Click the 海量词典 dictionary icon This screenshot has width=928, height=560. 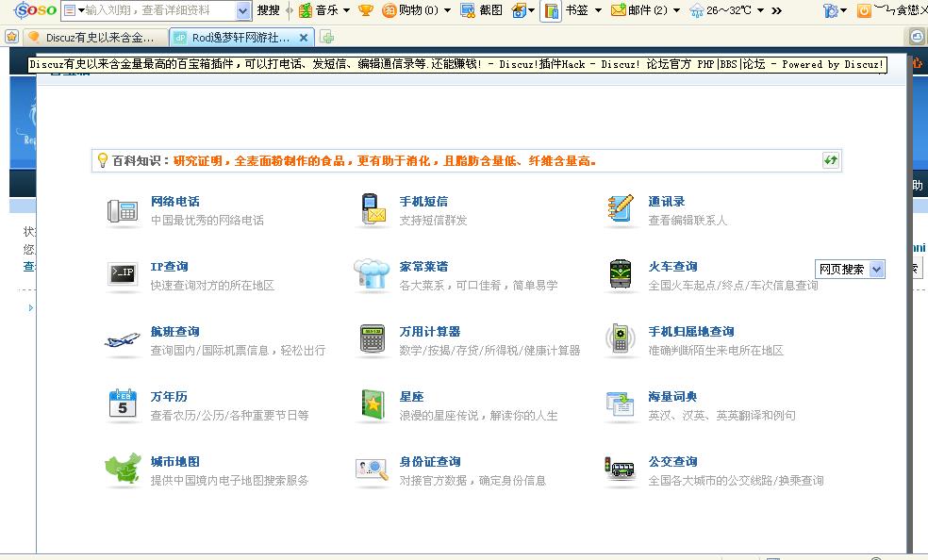pyautogui.click(x=620, y=404)
